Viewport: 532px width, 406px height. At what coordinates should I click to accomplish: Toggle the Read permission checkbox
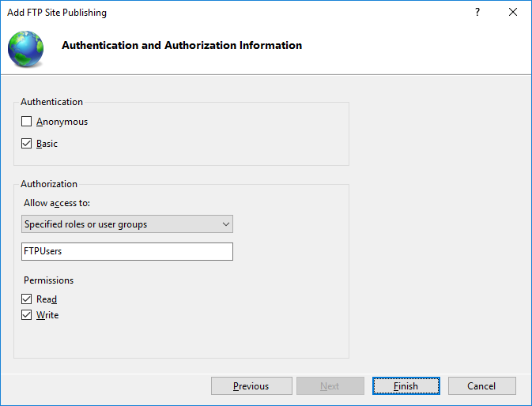click(27, 299)
